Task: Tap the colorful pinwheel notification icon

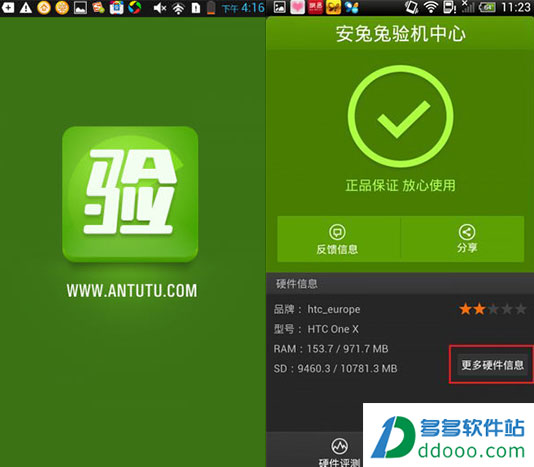Action: 135,7
